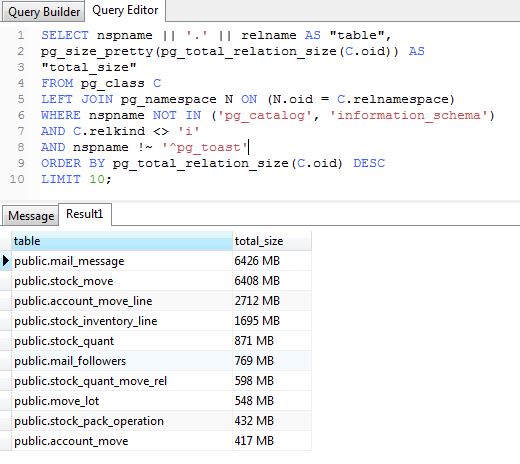The image size is (520, 464).
Task: Select the public.stock_move cell
Action: [x=122, y=281]
